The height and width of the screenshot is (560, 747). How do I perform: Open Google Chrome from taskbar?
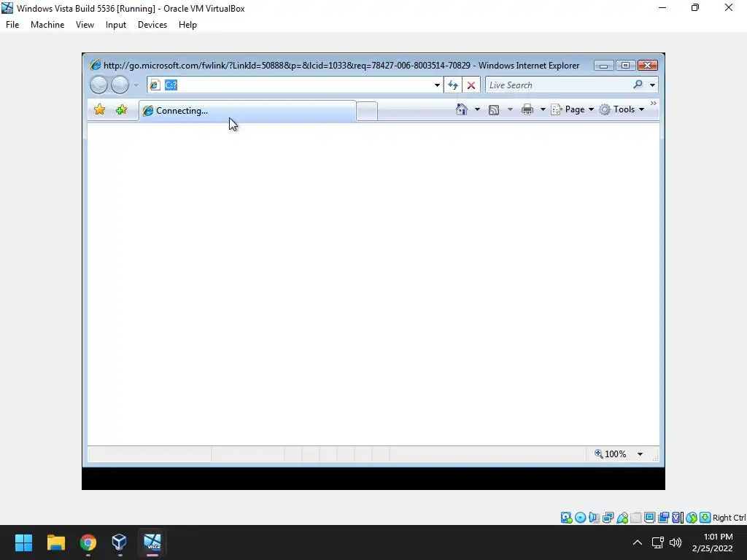88,542
